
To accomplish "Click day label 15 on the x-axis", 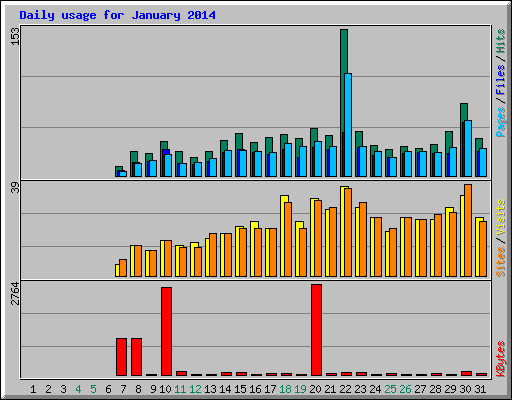I will tap(240, 389).
